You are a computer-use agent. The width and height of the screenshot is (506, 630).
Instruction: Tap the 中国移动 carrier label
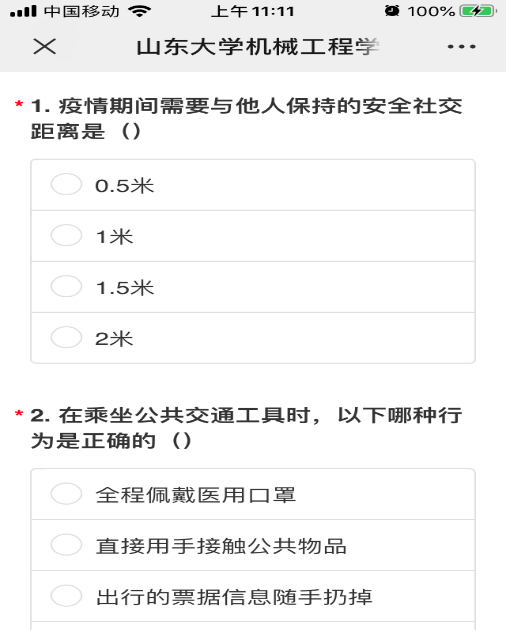pyautogui.click(x=82, y=11)
